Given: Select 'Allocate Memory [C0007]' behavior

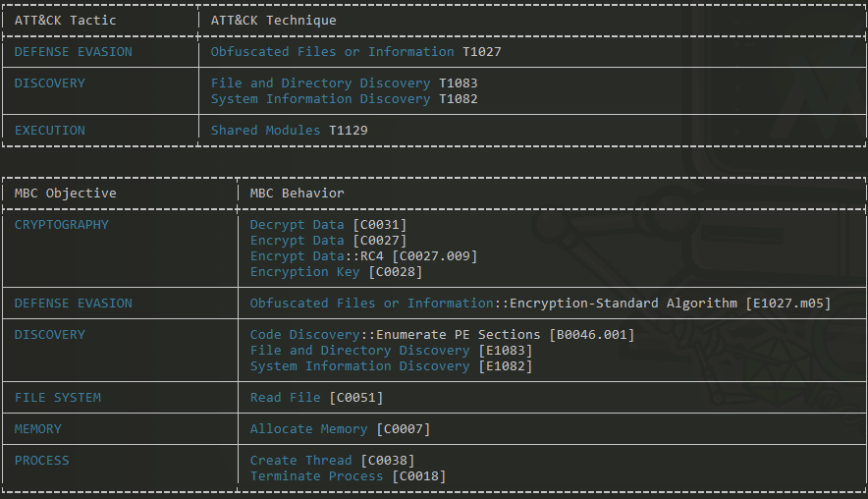Looking at the screenshot, I should pyautogui.click(x=340, y=429).
